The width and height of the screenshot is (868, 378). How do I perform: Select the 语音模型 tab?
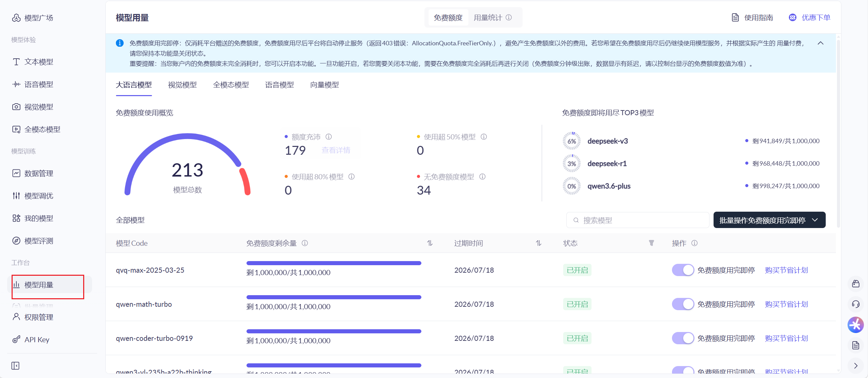[x=280, y=85]
